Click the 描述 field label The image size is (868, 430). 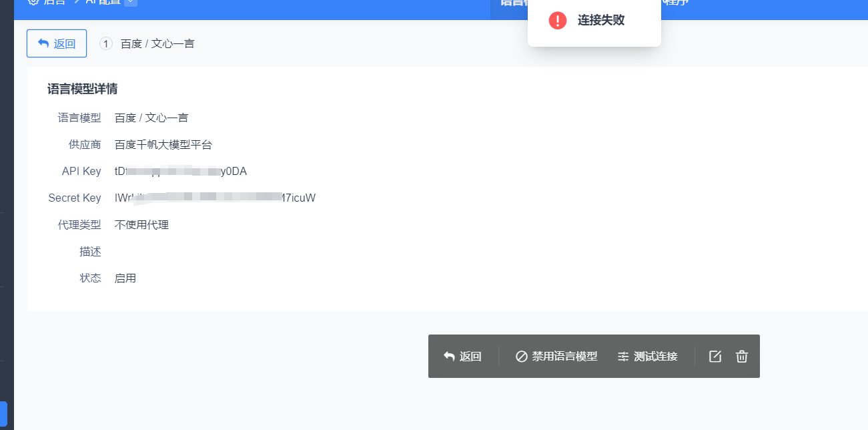[x=90, y=251]
